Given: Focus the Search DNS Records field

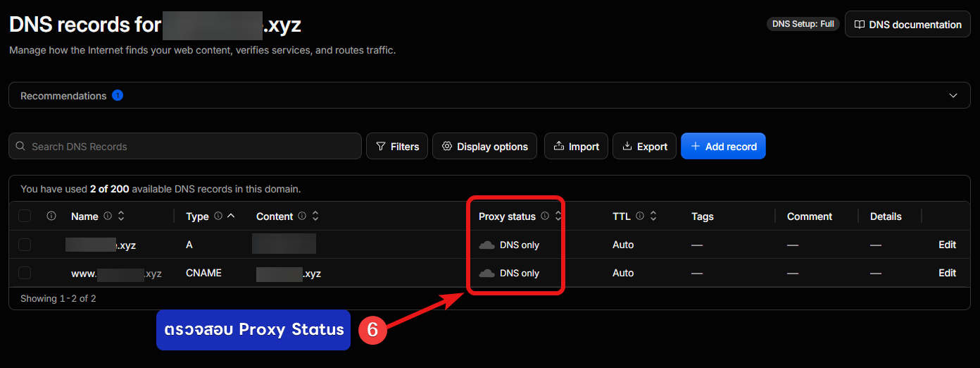Looking at the screenshot, I should (185, 146).
